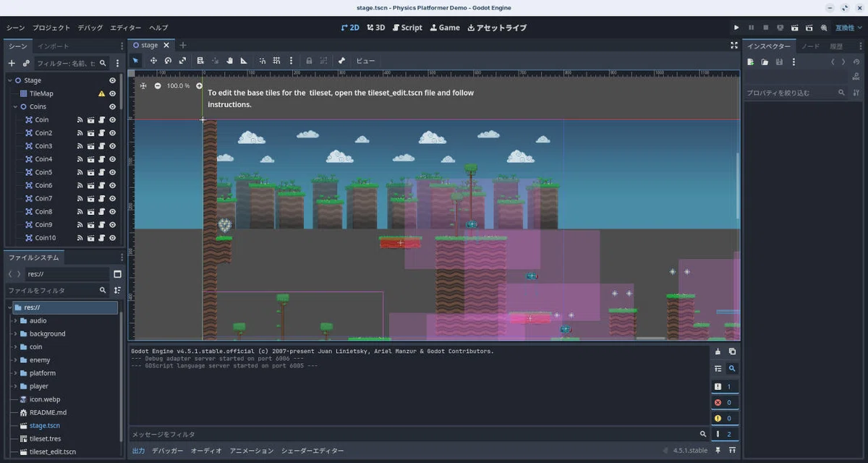Open the 互換性 renderer dropdown
This screenshot has height=463, width=868.
click(x=848, y=27)
